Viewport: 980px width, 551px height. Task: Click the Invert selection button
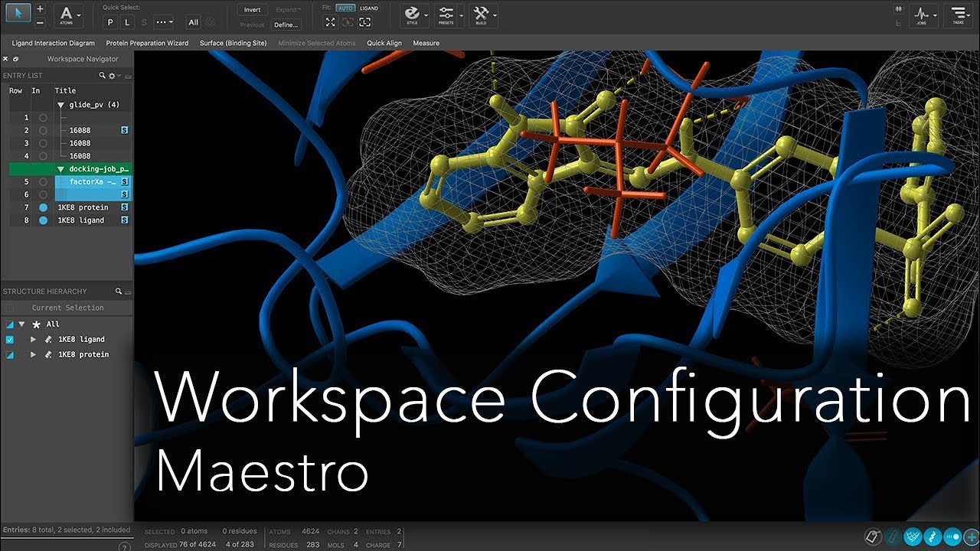253,10
